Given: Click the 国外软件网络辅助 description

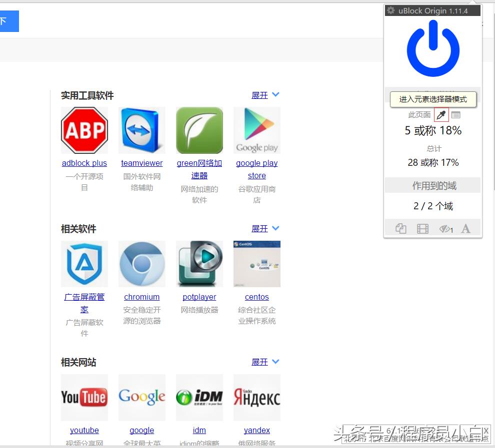Looking at the screenshot, I should click(141, 182).
